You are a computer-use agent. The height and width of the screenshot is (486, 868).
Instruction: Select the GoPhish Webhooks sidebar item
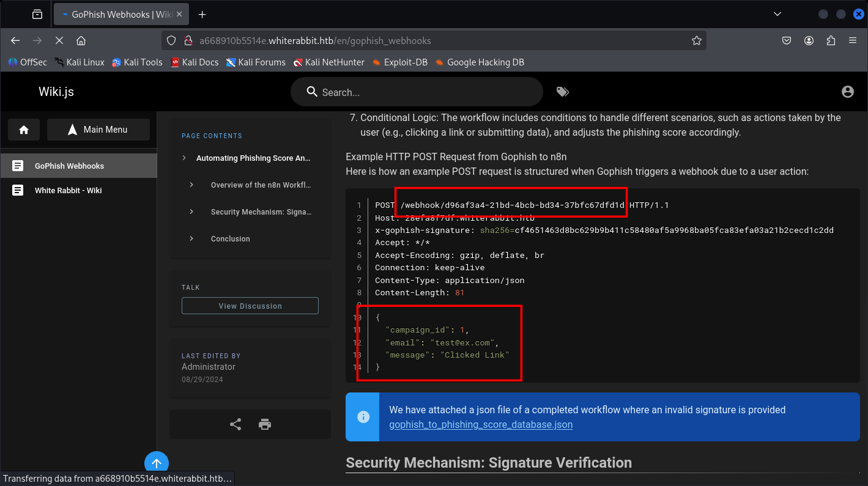coord(69,166)
